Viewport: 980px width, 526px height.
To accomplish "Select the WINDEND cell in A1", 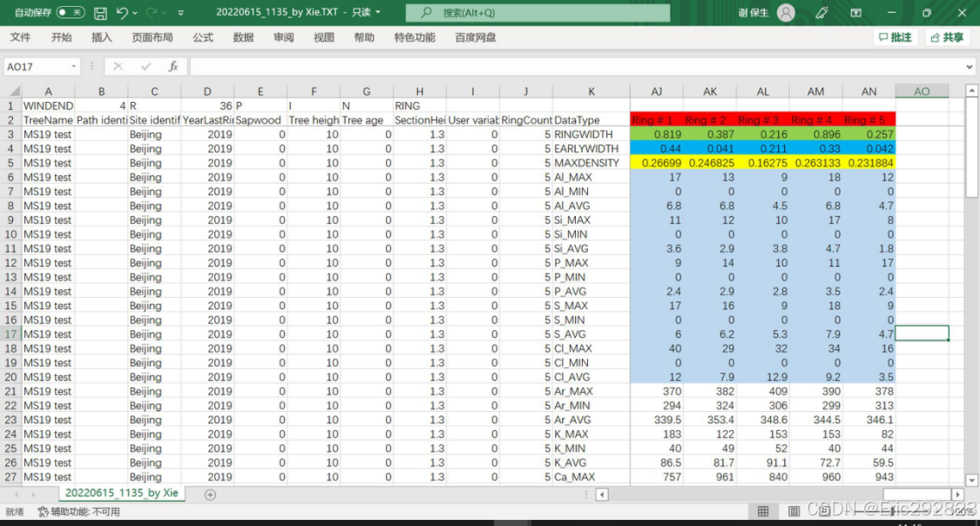I will click(48, 105).
